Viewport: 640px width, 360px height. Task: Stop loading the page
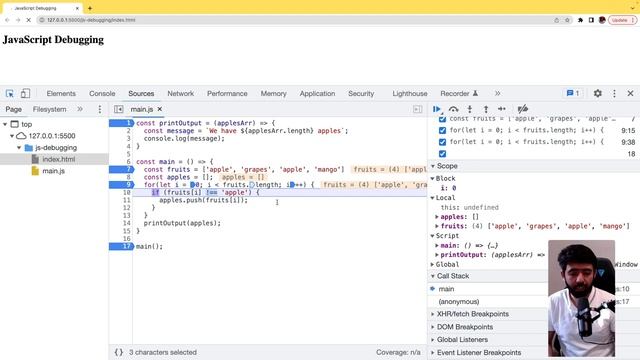point(29,20)
